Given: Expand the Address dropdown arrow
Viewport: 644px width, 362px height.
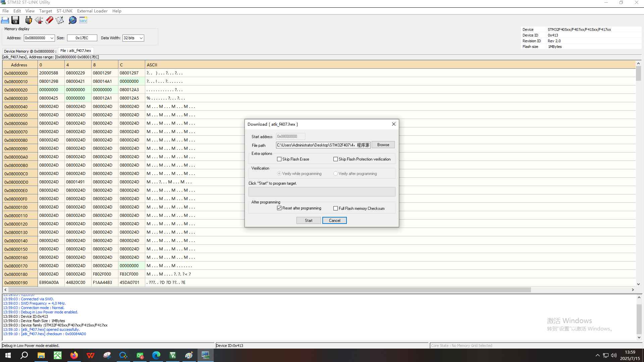Looking at the screenshot, I should pos(52,38).
